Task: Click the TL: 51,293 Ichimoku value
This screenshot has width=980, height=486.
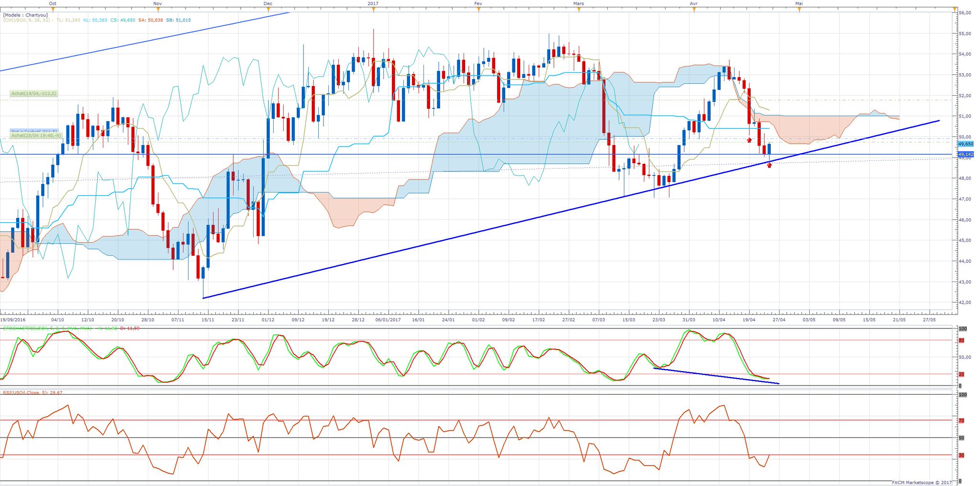Action: point(68,20)
